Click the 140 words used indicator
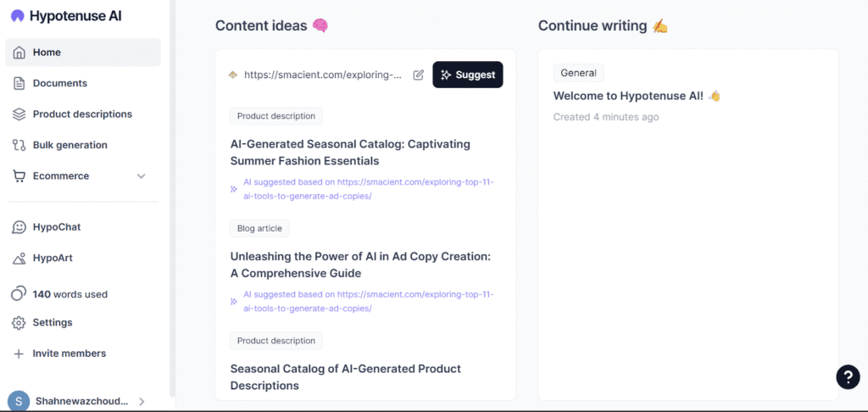This screenshot has width=868, height=412. 70,294
